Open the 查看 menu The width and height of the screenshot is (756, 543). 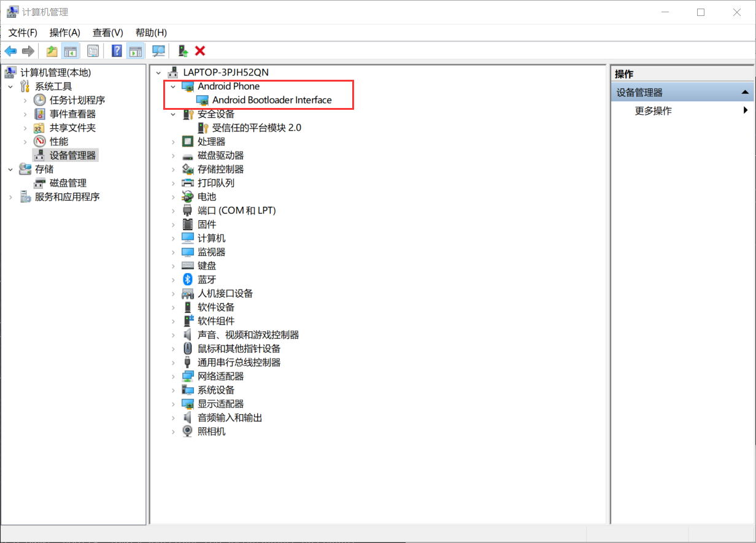point(107,33)
